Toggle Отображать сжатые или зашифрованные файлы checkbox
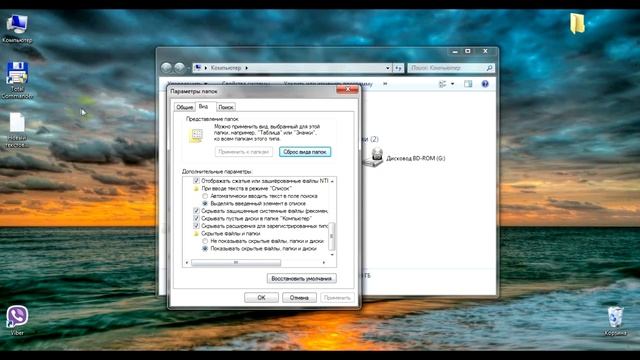The width and height of the screenshot is (640, 360). coord(196,181)
